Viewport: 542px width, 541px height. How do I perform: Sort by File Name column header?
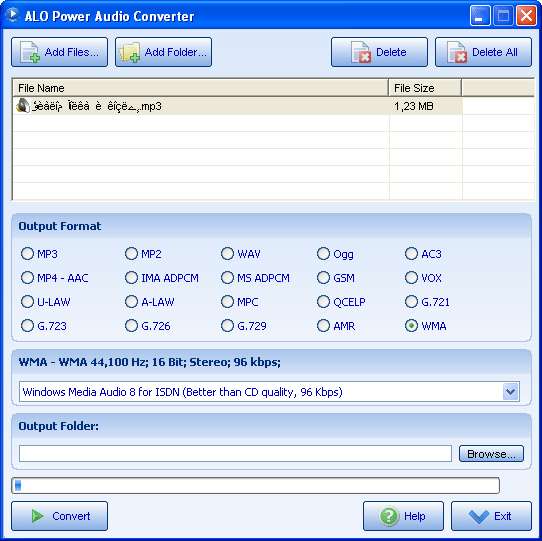coord(200,88)
